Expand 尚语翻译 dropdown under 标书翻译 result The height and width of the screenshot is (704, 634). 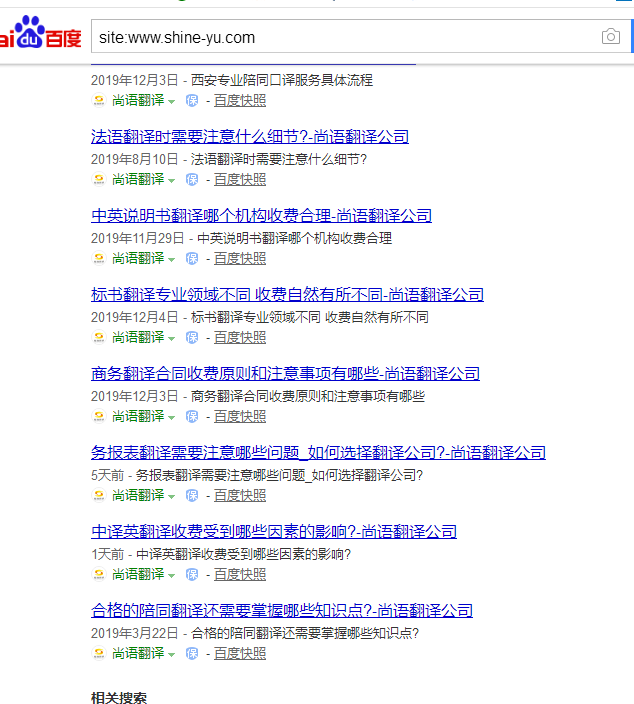click(171, 339)
